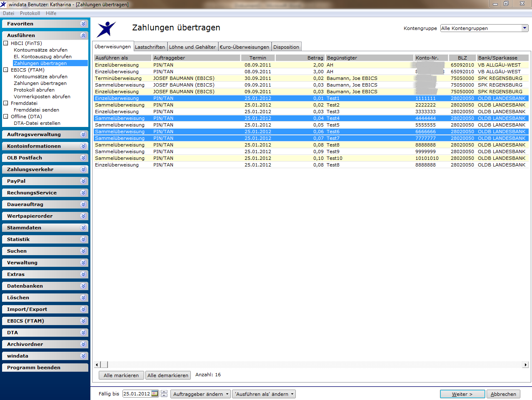Viewport: 532px width, 400px height.
Task: Collapse the Fremddatei tree node
Action: pos(6,103)
